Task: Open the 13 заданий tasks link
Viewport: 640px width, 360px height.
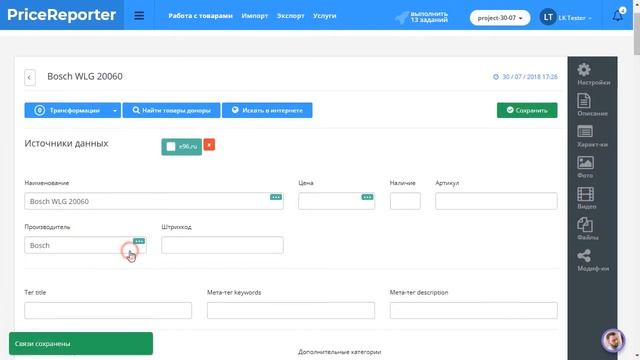Action: pyautogui.click(x=429, y=17)
